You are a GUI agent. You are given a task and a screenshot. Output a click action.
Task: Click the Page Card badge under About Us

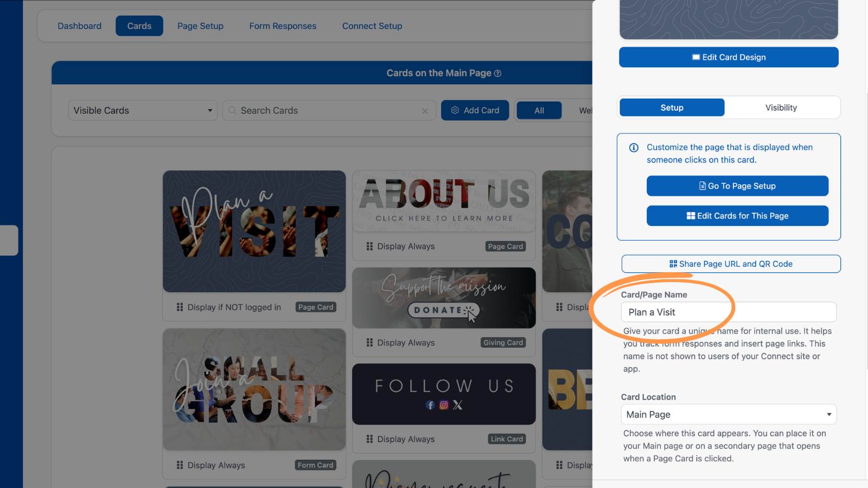pyautogui.click(x=505, y=246)
